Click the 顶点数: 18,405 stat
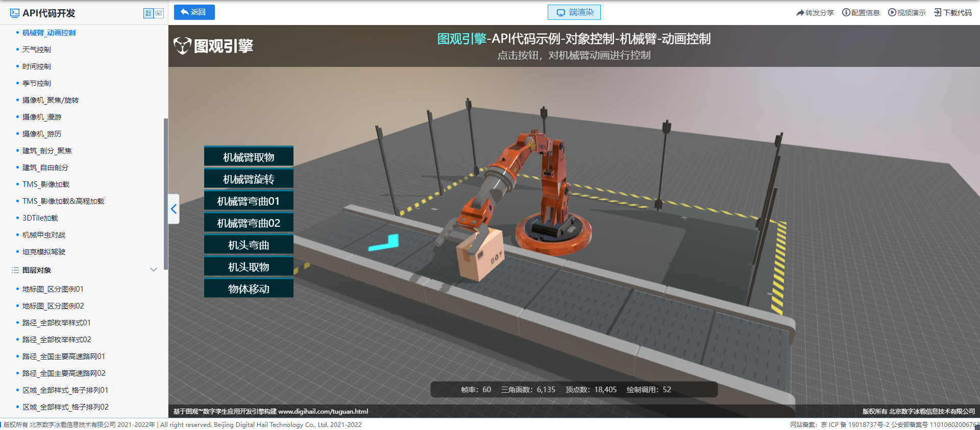 coord(591,390)
